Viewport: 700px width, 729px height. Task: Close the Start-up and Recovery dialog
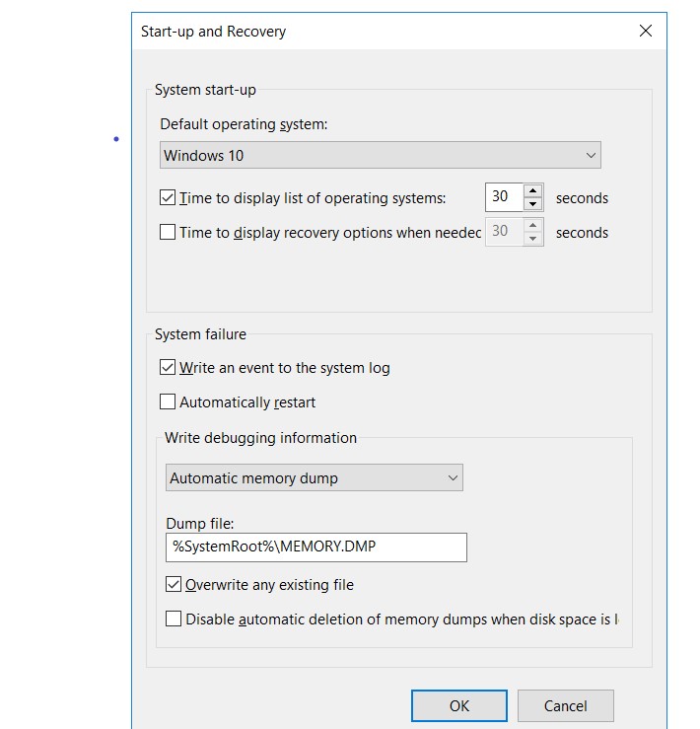coord(645,31)
